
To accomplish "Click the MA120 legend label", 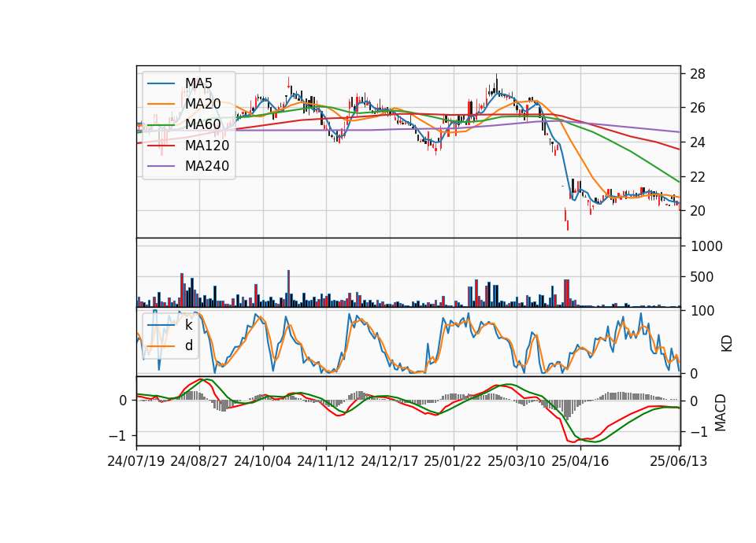I will [x=207, y=146].
